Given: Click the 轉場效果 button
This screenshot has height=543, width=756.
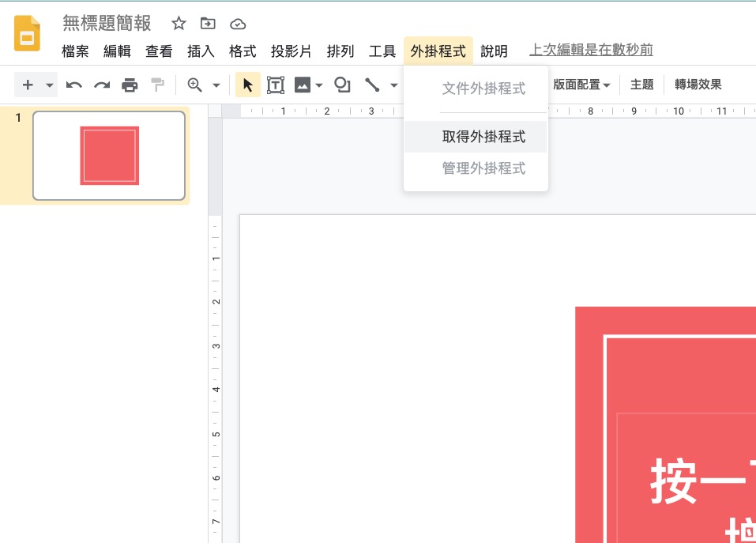Looking at the screenshot, I should [x=698, y=85].
